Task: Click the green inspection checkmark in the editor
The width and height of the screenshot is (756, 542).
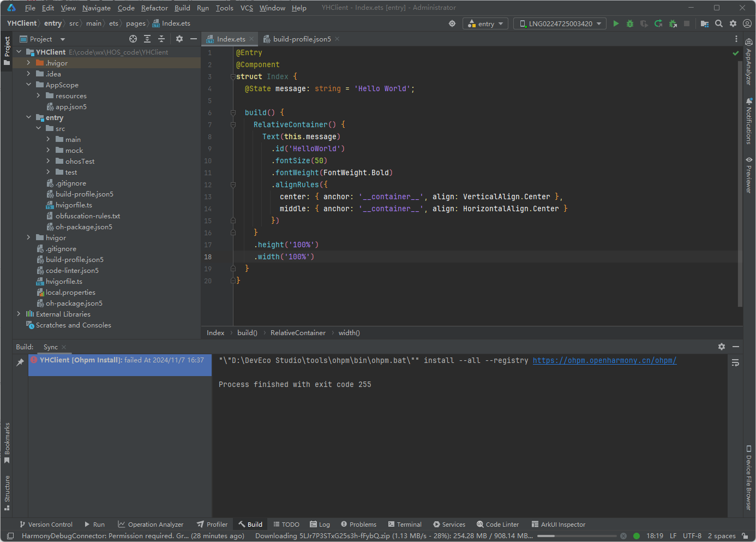Action: click(x=736, y=53)
